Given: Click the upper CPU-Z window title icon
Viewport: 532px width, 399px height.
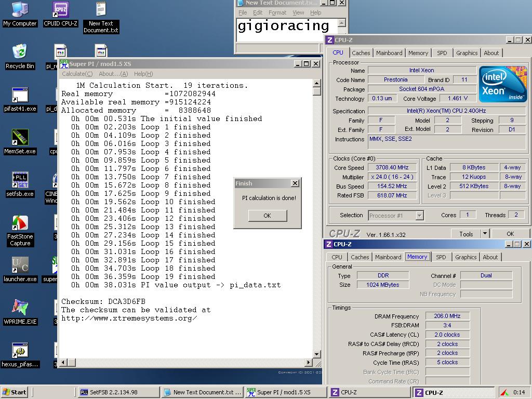Looking at the screenshot, I should click(329, 40).
